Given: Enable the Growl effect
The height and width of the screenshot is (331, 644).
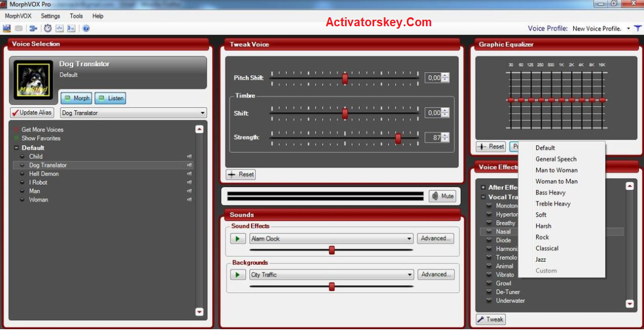Looking at the screenshot, I should [503, 283].
